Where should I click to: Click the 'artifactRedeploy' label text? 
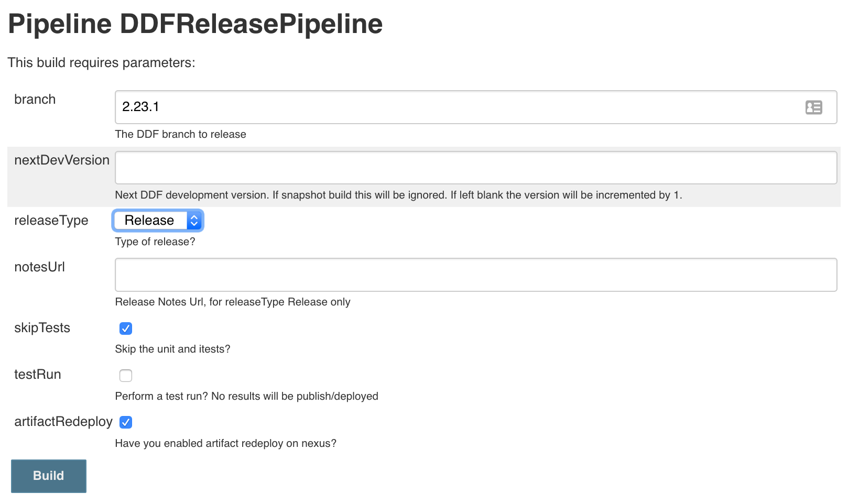[63, 422]
